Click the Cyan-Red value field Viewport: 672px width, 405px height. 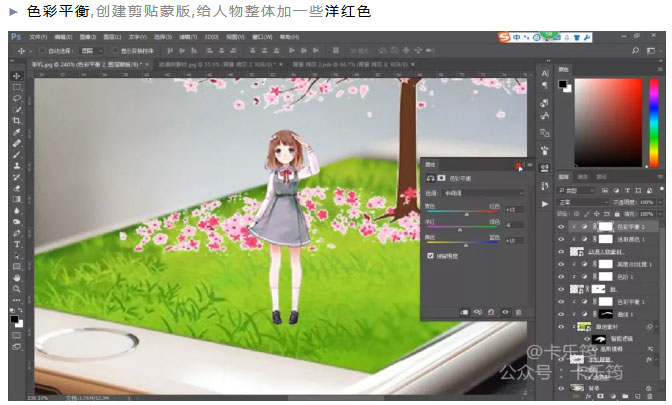tap(514, 210)
